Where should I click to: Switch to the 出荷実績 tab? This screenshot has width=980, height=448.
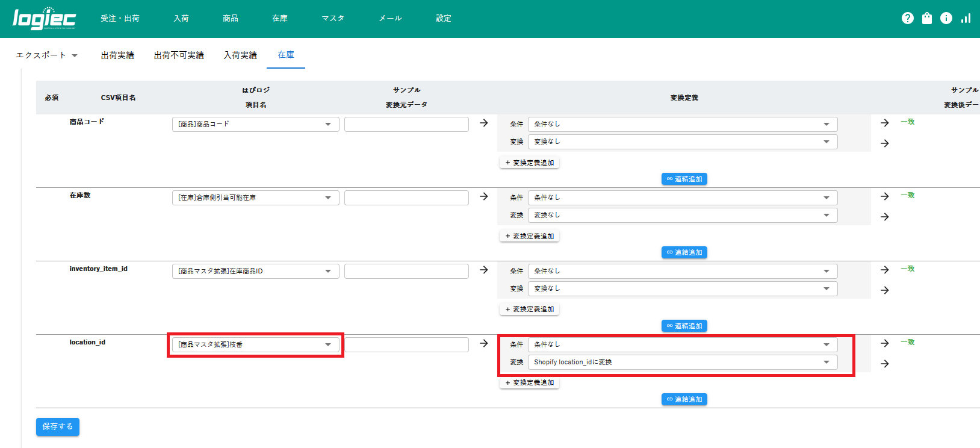(x=117, y=55)
